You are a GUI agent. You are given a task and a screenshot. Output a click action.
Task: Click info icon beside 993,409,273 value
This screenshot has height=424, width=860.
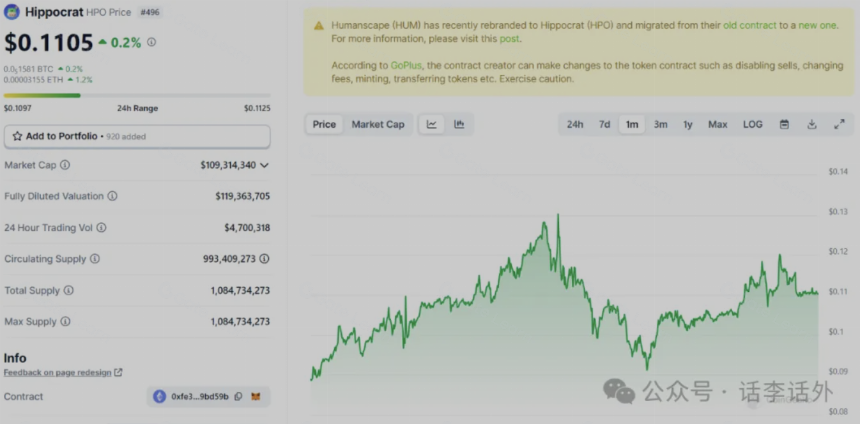click(264, 259)
